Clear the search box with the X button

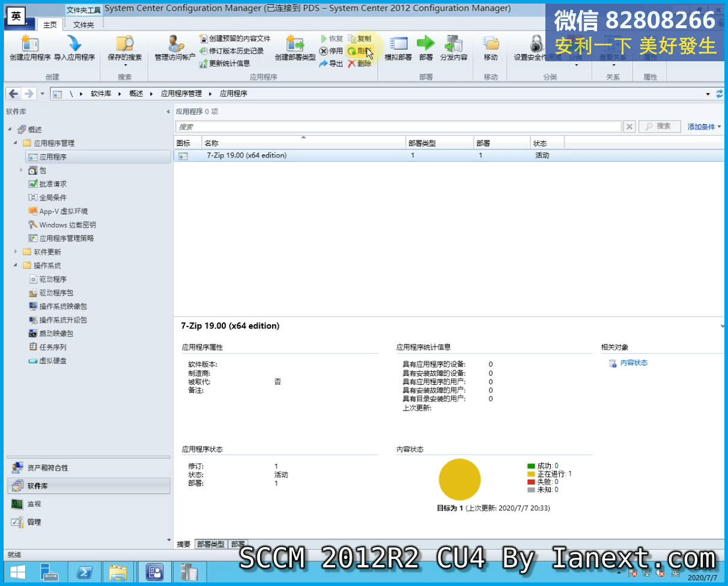coord(629,127)
